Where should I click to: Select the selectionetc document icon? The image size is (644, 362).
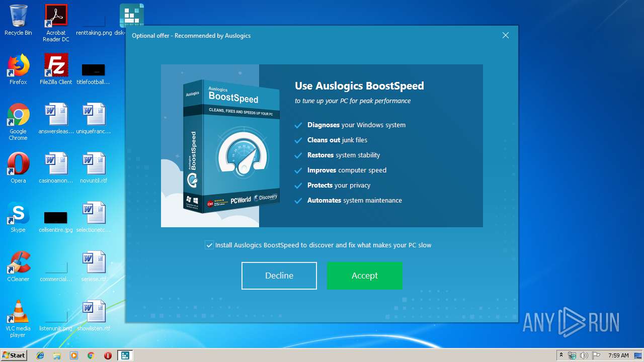(x=94, y=217)
